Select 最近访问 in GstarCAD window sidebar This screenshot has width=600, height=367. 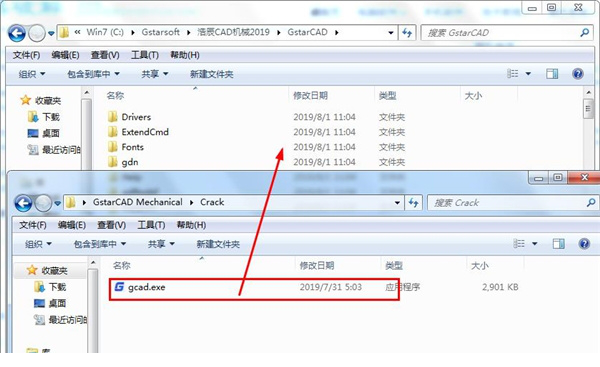pos(54,150)
